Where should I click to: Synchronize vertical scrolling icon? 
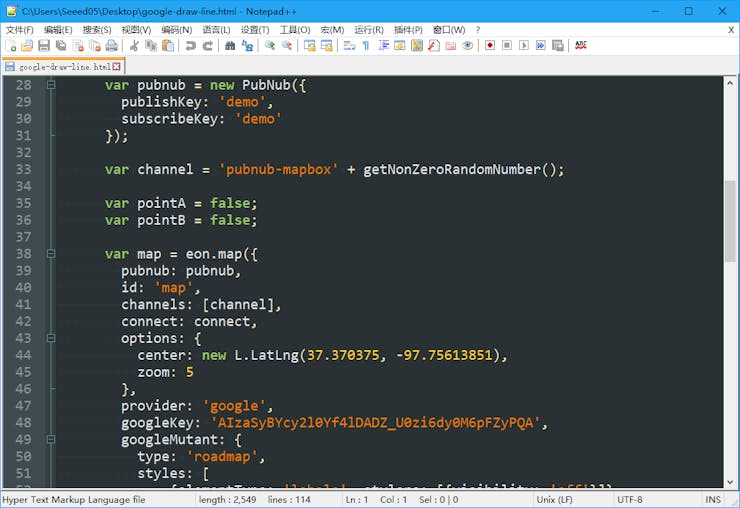[x=309, y=45]
